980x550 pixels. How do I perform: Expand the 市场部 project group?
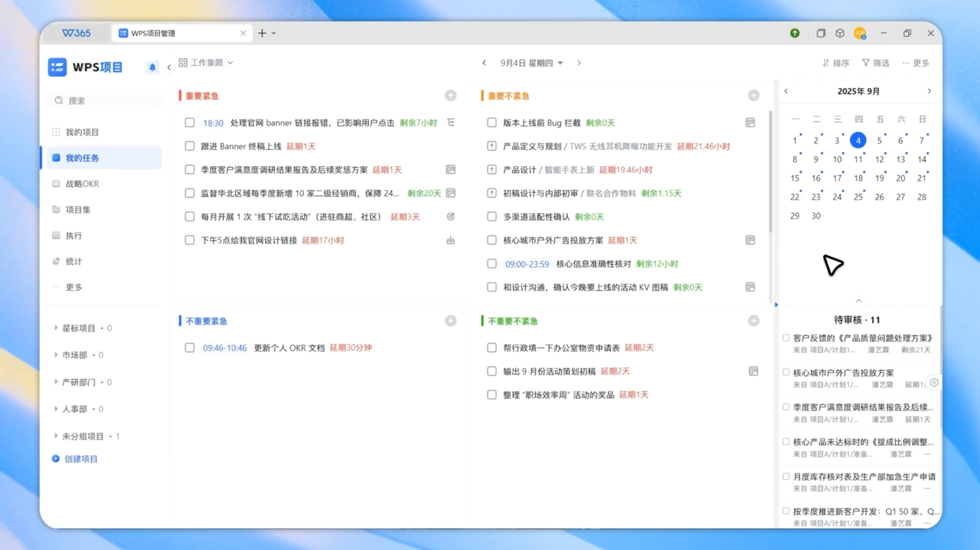pyautogui.click(x=57, y=355)
